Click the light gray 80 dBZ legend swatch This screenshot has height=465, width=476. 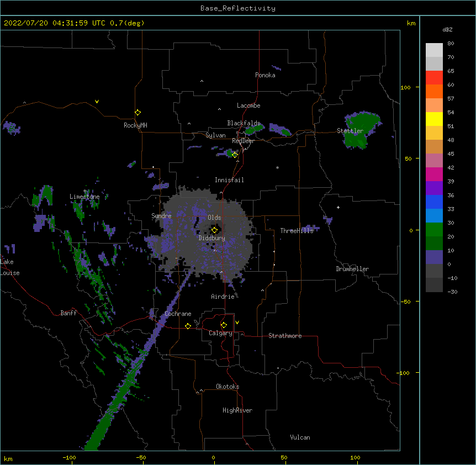point(434,50)
